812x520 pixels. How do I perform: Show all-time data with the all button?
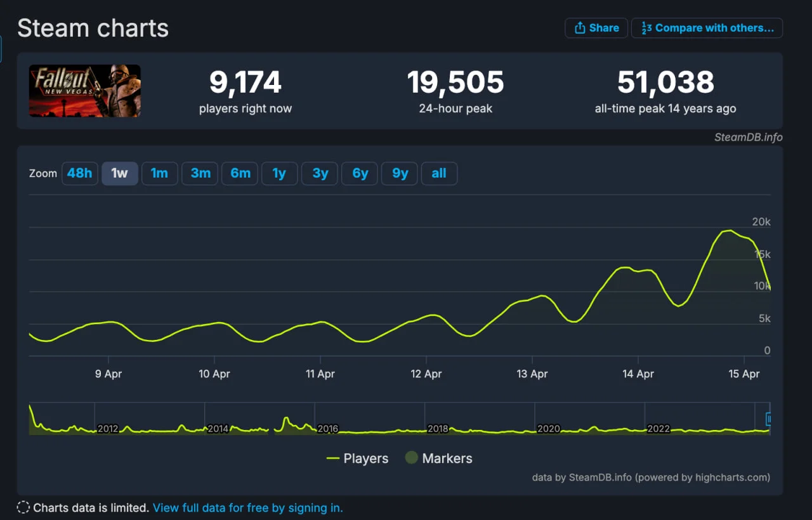pyautogui.click(x=439, y=173)
